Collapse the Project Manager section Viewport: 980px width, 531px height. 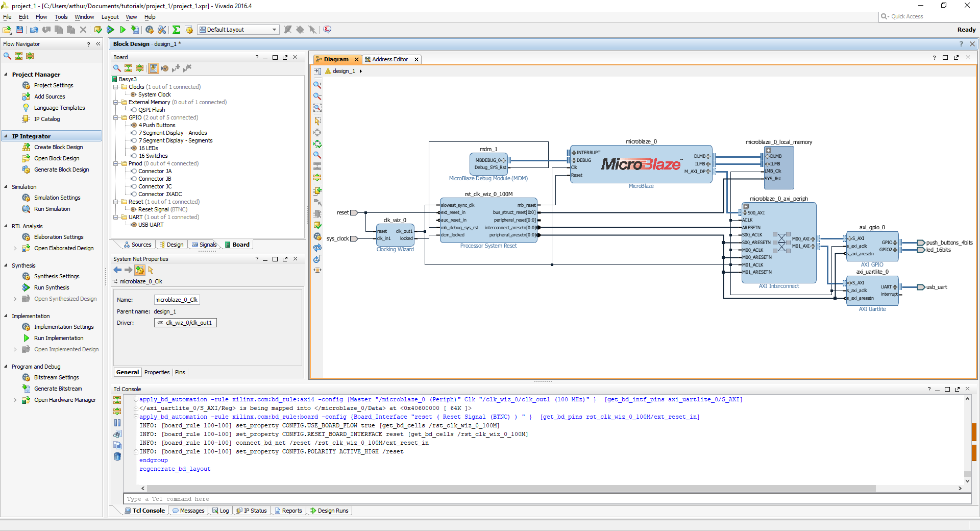coord(6,75)
